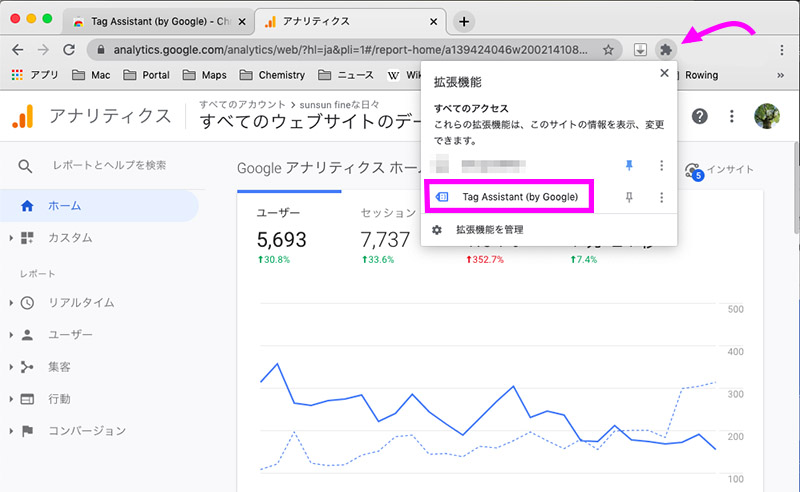The height and width of the screenshot is (492, 800).
Task: Open Analytics header three-dot menu
Action: click(x=732, y=116)
